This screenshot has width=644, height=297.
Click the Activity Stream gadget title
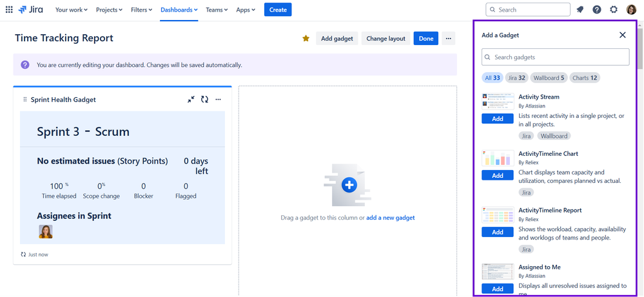(x=539, y=97)
